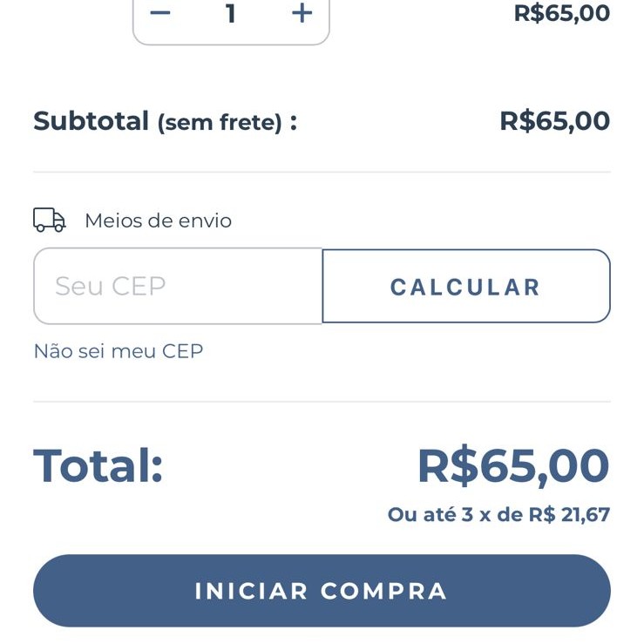
Task: Click the Subtotal label
Action: (92, 121)
